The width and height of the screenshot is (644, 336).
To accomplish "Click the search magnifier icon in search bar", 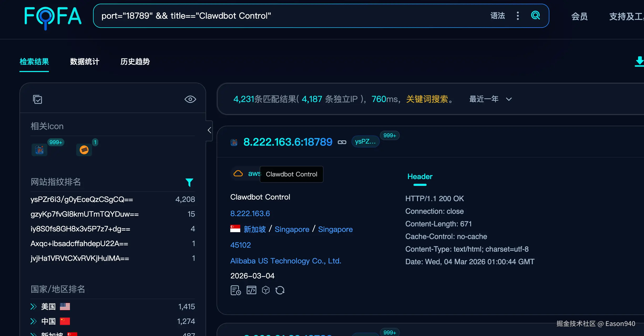I will pos(535,16).
